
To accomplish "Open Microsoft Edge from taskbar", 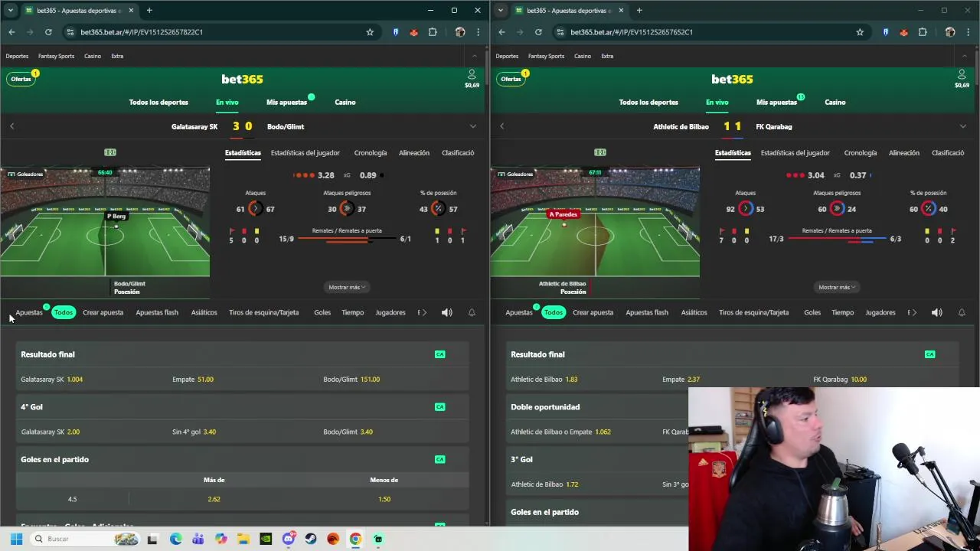I will pyautogui.click(x=176, y=539).
